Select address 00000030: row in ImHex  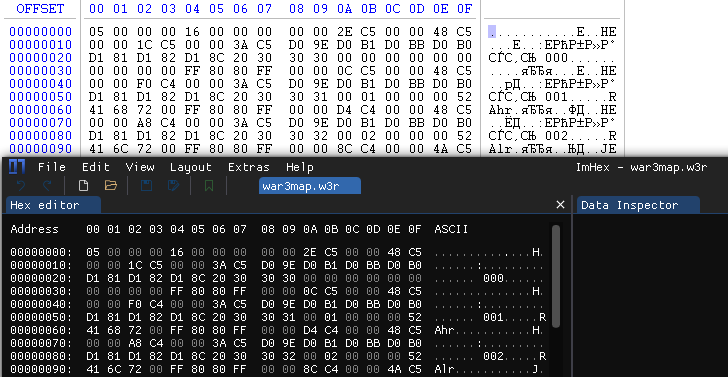pyautogui.click(x=41, y=292)
